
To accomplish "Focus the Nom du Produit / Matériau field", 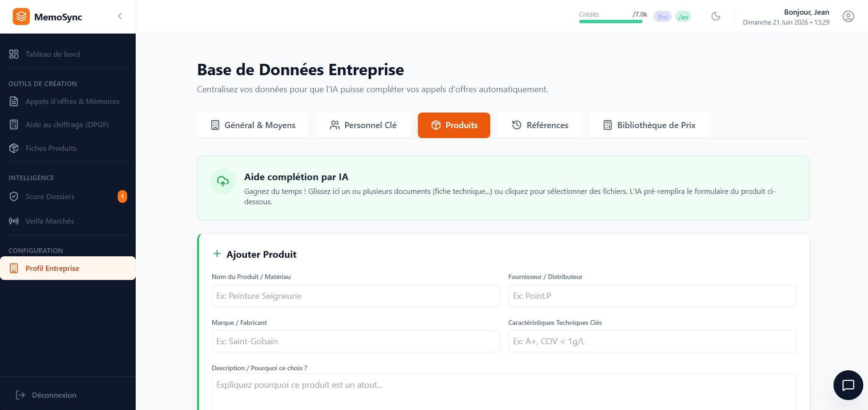I will tap(356, 296).
